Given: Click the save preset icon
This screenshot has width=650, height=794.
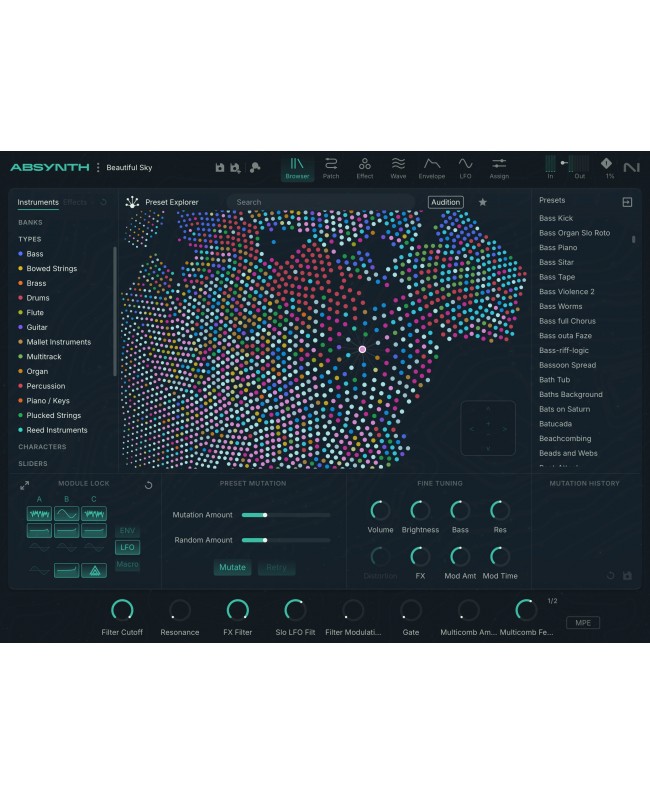Looking at the screenshot, I should click(220, 168).
